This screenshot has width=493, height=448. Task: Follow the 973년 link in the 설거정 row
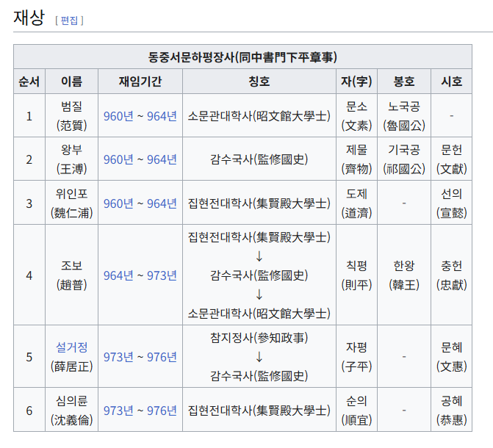coord(118,357)
